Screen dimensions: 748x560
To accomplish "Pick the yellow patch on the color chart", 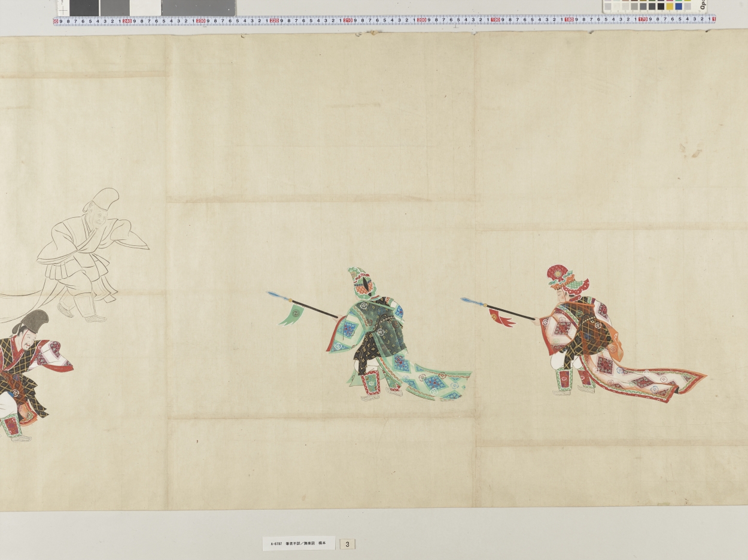I will 669,7.
